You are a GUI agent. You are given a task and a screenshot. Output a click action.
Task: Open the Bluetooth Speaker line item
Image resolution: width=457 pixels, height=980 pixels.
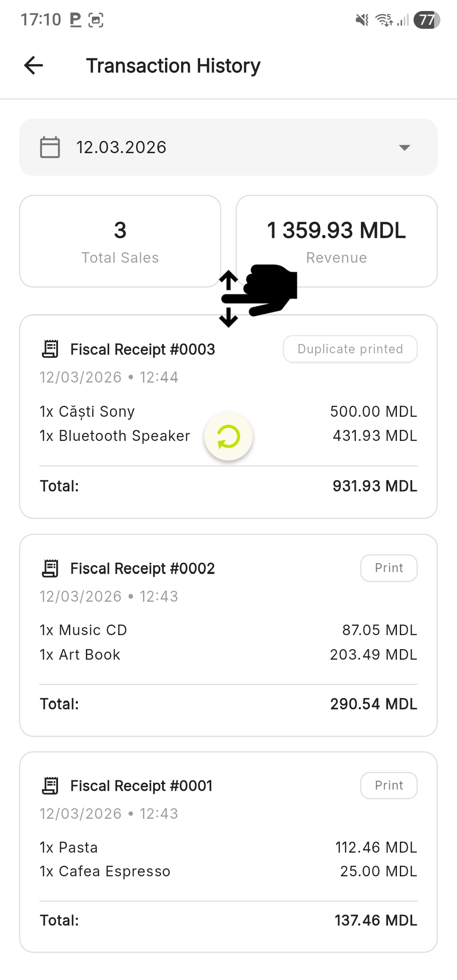point(115,436)
